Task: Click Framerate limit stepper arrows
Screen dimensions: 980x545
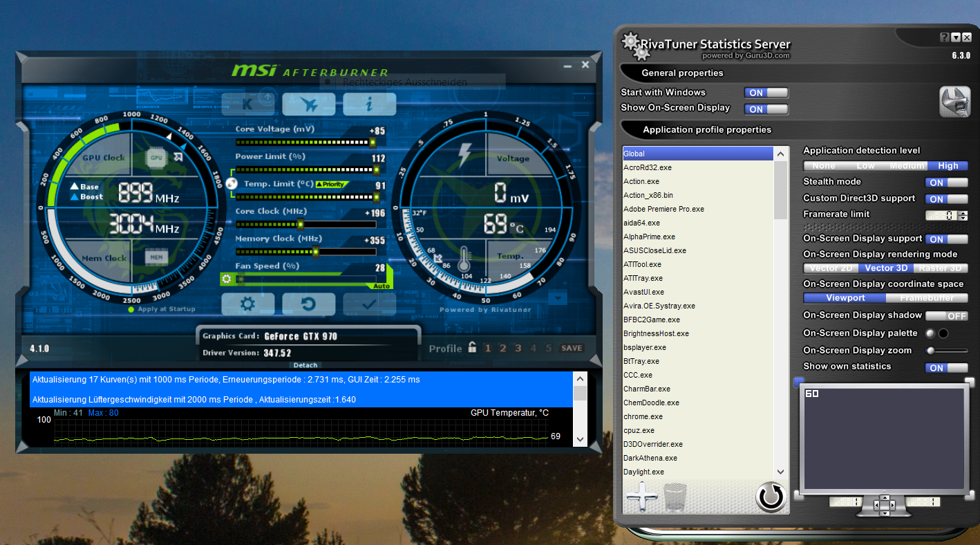Action: [963, 216]
